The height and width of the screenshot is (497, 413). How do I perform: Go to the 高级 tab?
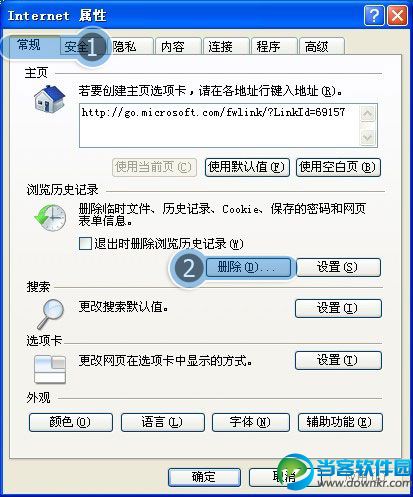click(321, 46)
